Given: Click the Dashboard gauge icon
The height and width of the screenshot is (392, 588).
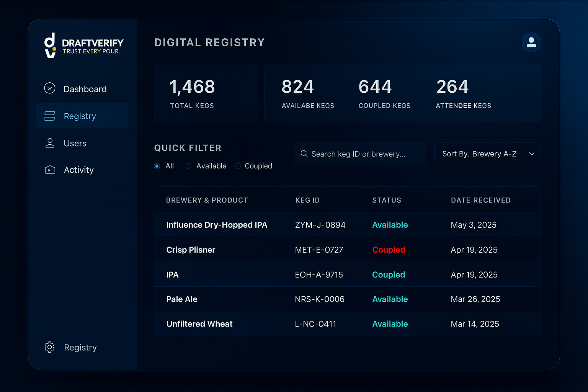Looking at the screenshot, I should 50,88.
